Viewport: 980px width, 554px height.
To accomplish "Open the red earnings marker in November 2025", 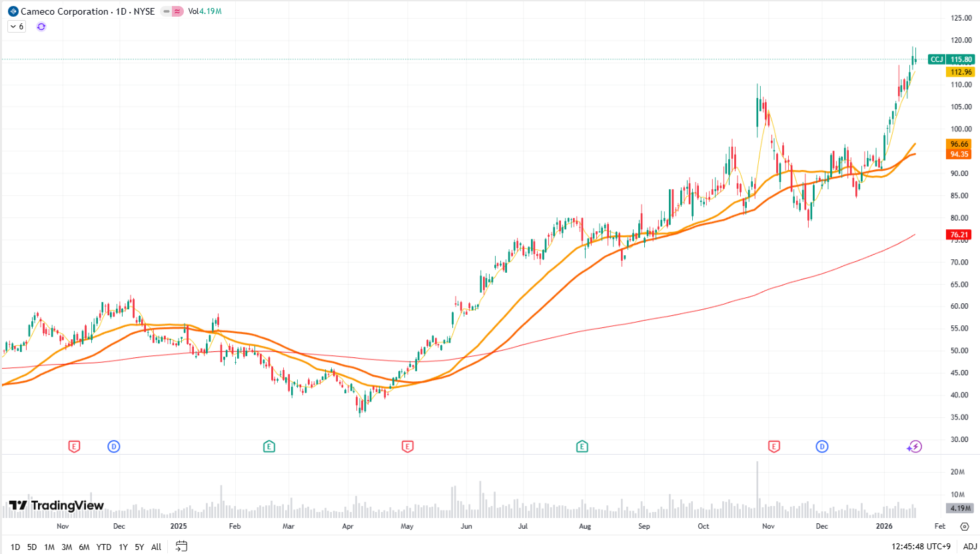I will tap(774, 447).
